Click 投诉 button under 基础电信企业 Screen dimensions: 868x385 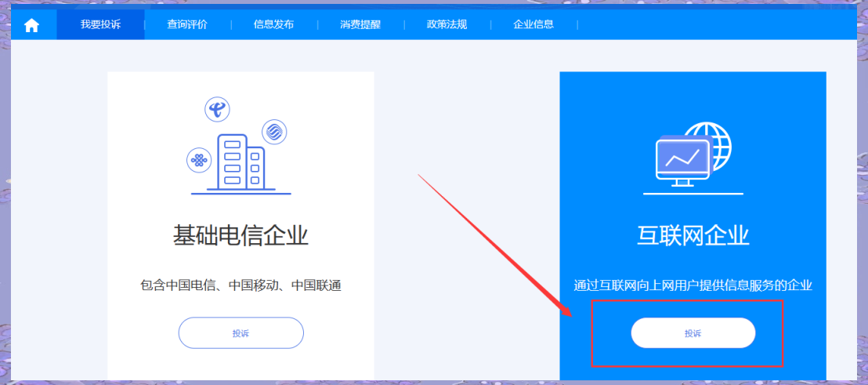pos(241,333)
